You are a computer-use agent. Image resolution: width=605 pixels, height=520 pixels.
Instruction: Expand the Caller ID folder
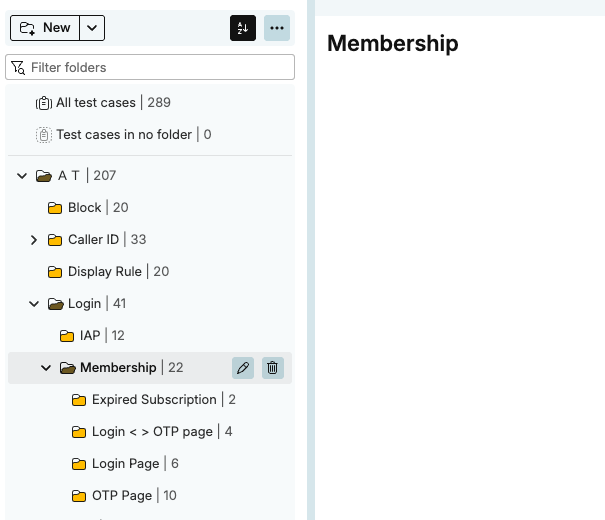[x=34, y=240]
